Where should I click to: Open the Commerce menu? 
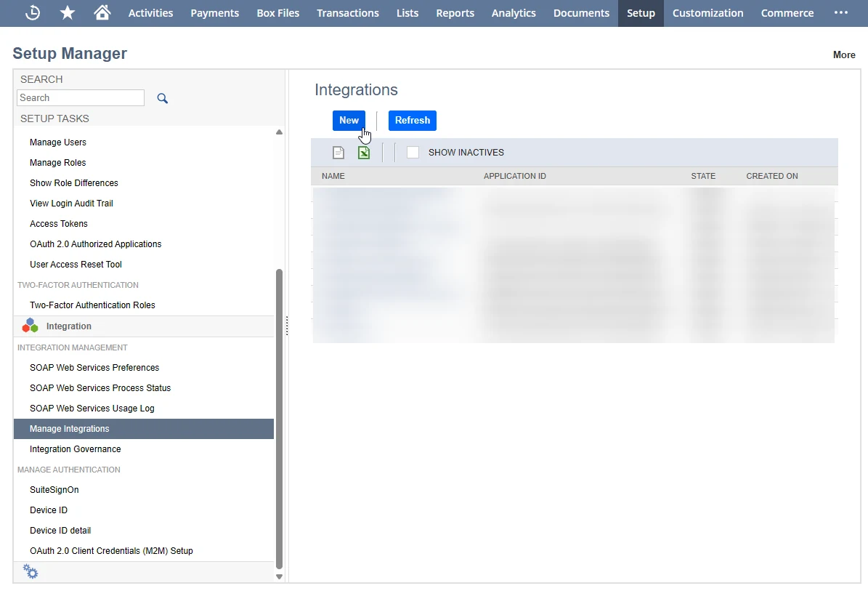(x=787, y=13)
